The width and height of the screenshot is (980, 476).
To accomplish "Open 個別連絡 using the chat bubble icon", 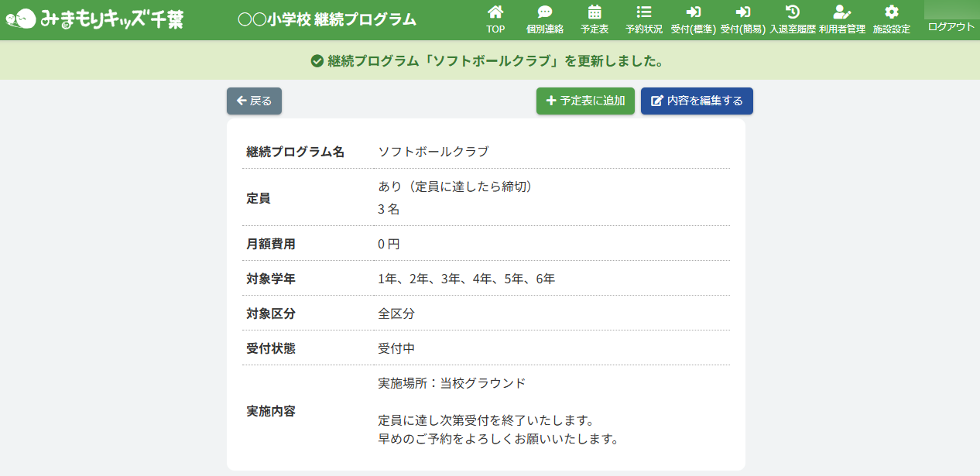I will (545, 12).
